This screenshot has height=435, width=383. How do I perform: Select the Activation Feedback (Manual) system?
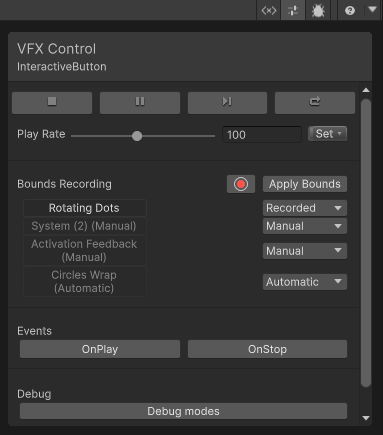click(85, 251)
